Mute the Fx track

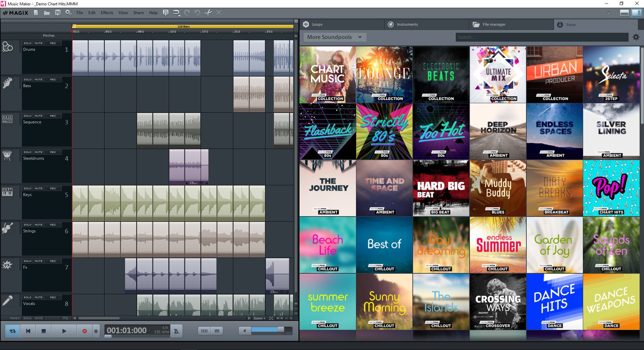(x=39, y=261)
